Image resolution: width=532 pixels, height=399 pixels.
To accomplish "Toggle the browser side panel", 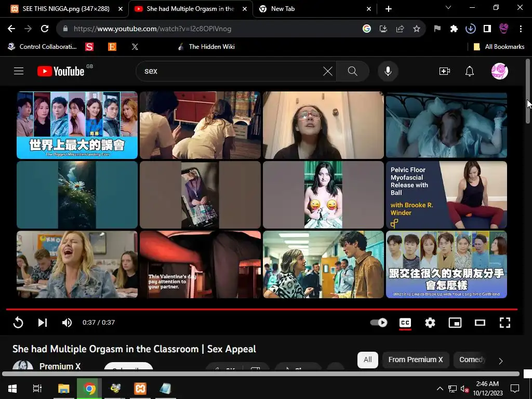I will (487, 29).
